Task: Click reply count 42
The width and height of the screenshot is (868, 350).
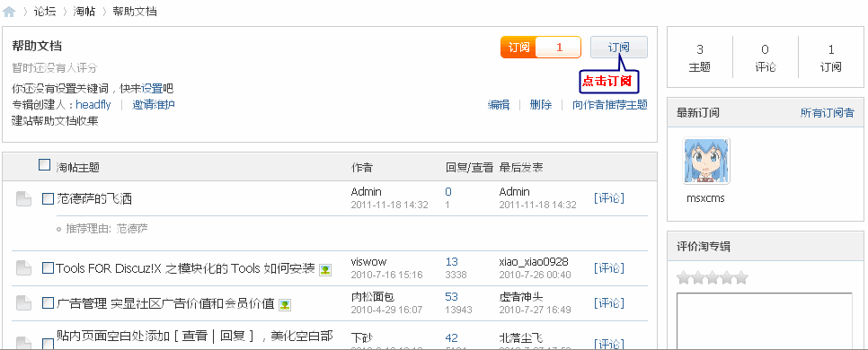Action: tap(451, 337)
